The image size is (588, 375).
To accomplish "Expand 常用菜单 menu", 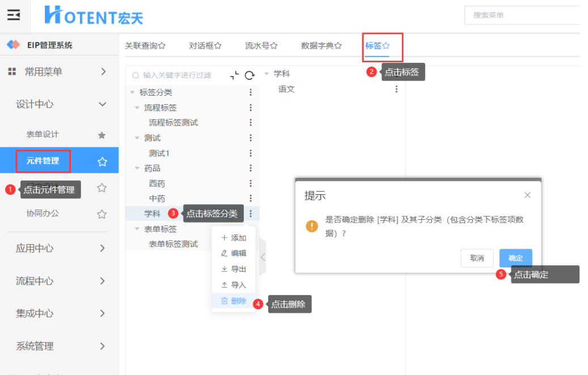I will click(x=104, y=71).
